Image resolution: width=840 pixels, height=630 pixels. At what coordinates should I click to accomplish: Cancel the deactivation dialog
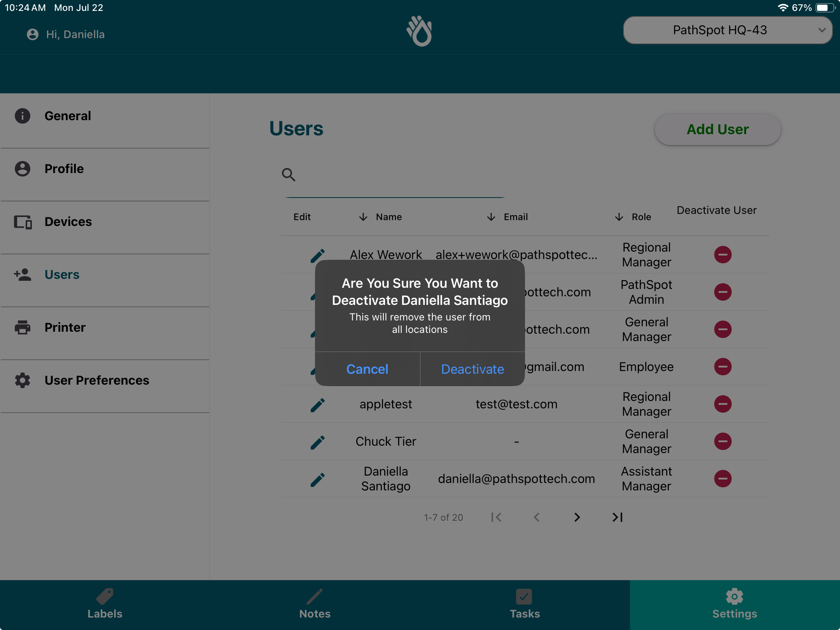(x=367, y=369)
